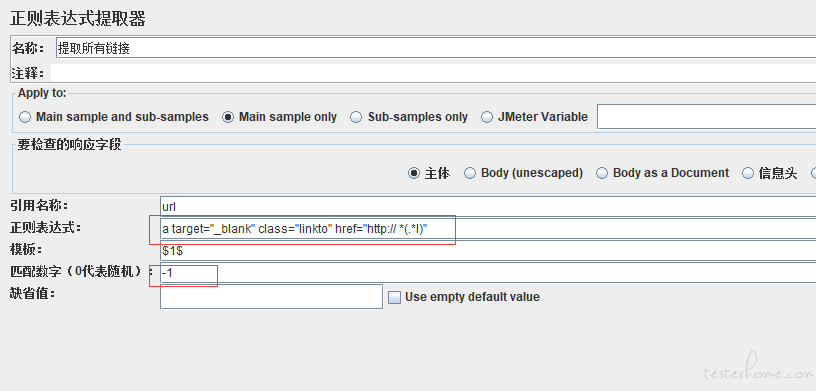Click the 正则表达式 regex input field
The width and height of the screenshot is (816, 391).
488,229
